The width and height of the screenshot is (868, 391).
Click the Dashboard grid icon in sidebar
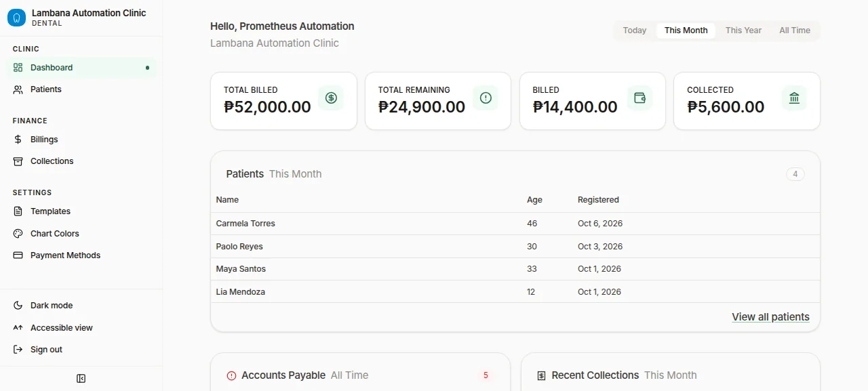click(x=18, y=68)
